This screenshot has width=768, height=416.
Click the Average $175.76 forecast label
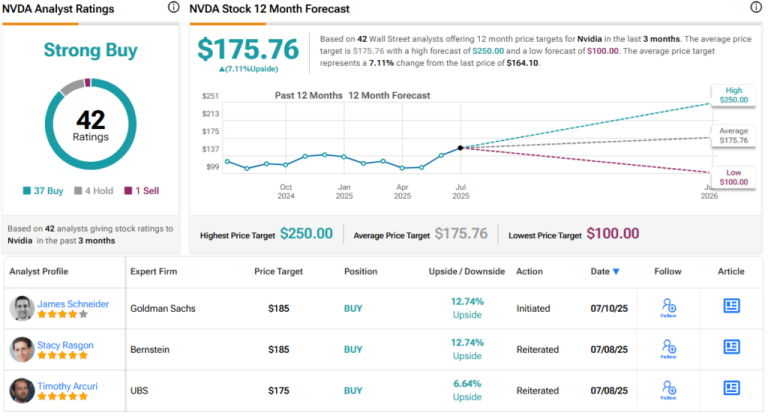(733, 136)
